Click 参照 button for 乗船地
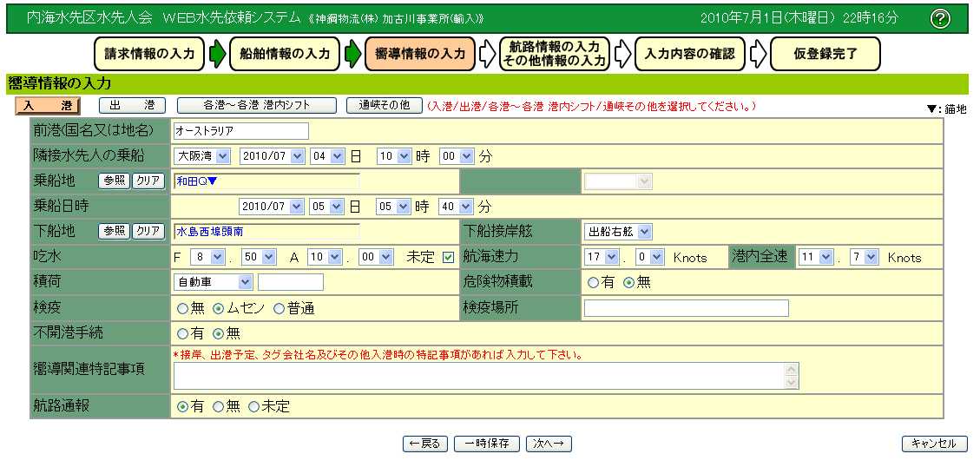Screen dimensions: 980x467 point(115,181)
